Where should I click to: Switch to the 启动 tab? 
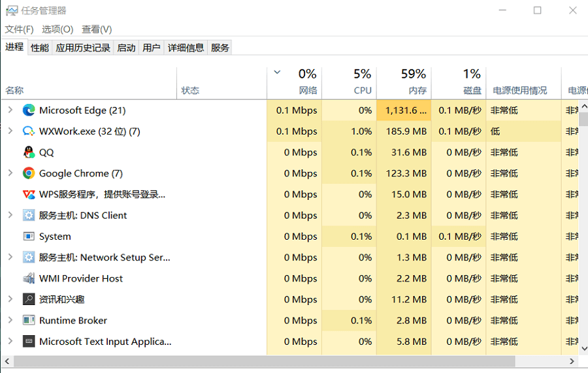pos(126,48)
